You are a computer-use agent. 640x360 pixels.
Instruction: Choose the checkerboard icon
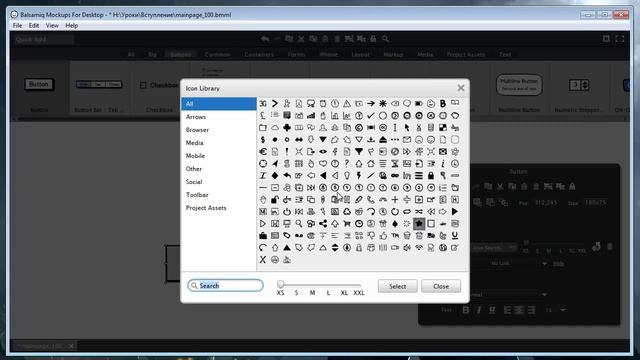tap(442, 128)
